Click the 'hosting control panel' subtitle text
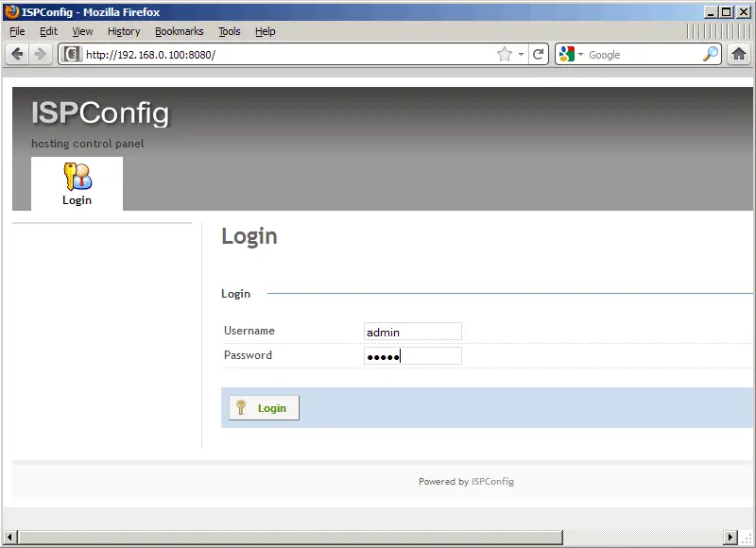The width and height of the screenshot is (756, 548). 87,144
